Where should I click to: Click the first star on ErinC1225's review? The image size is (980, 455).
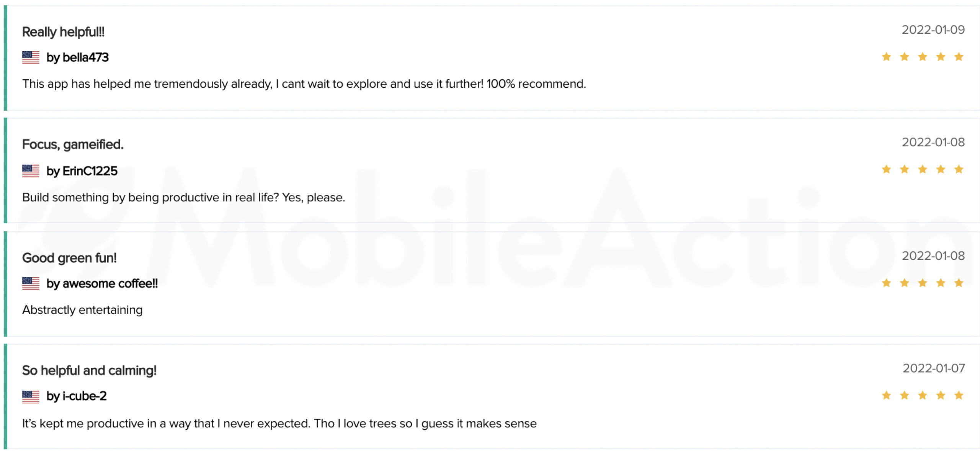point(886,169)
